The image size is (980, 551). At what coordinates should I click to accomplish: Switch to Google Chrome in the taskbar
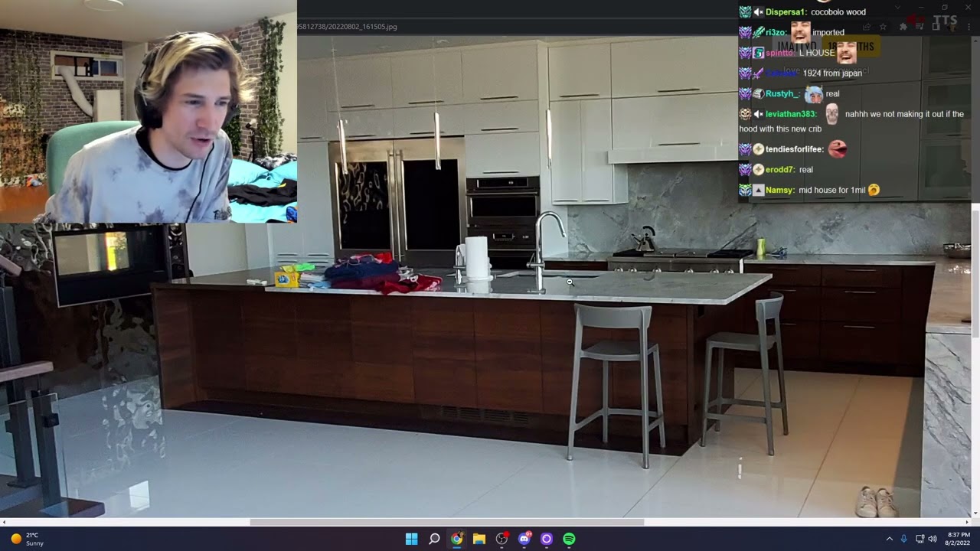[x=456, y=539]
